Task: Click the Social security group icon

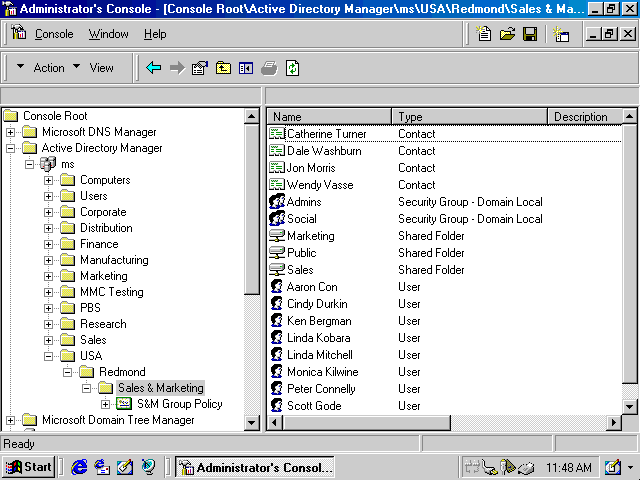Action: click(277, 219)
